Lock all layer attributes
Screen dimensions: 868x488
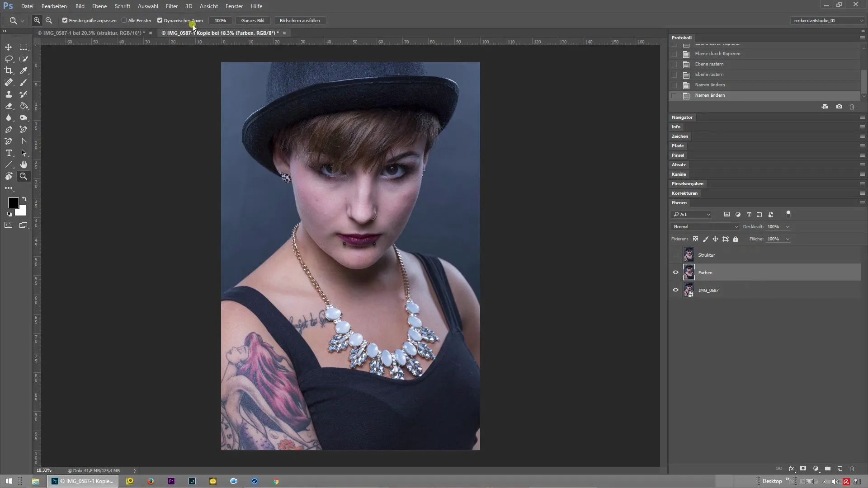736,239
